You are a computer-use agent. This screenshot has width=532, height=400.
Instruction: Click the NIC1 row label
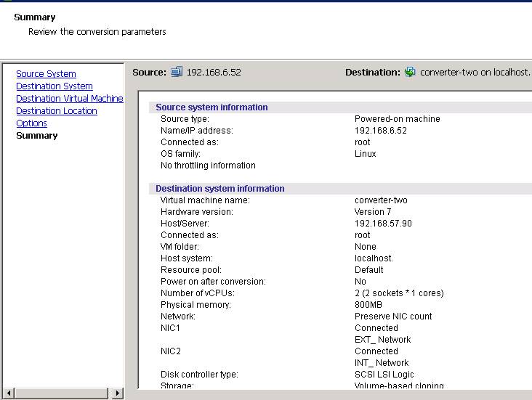pos(170,328)
